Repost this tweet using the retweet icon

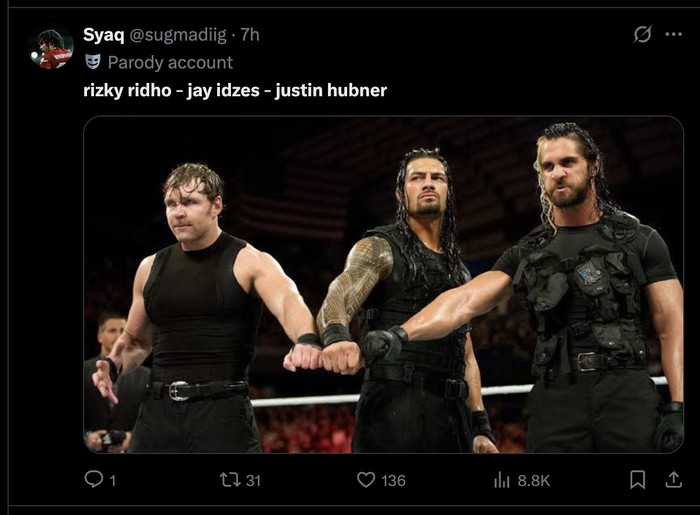click(228, 480)
